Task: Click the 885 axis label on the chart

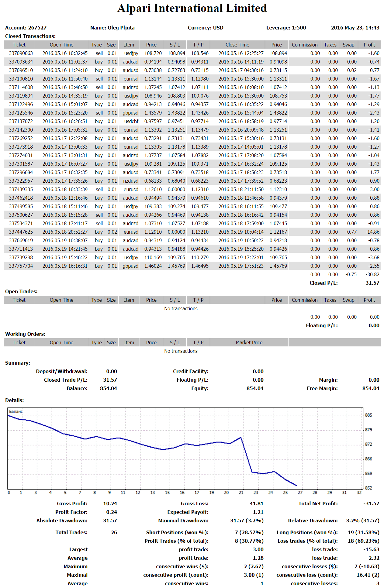Action: coord(368,415)
